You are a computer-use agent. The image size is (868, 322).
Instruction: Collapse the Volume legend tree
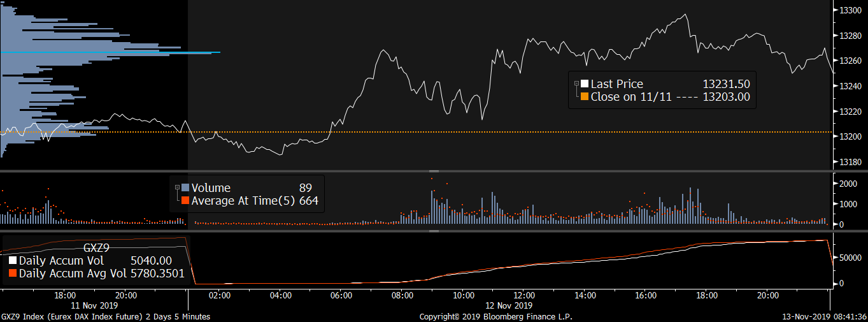177,187
